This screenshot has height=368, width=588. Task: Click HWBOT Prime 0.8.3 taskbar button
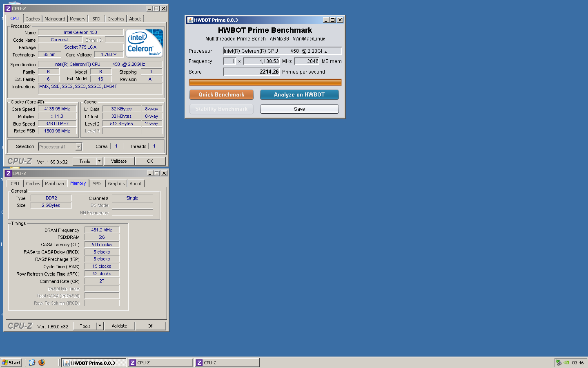click(94, 363)
